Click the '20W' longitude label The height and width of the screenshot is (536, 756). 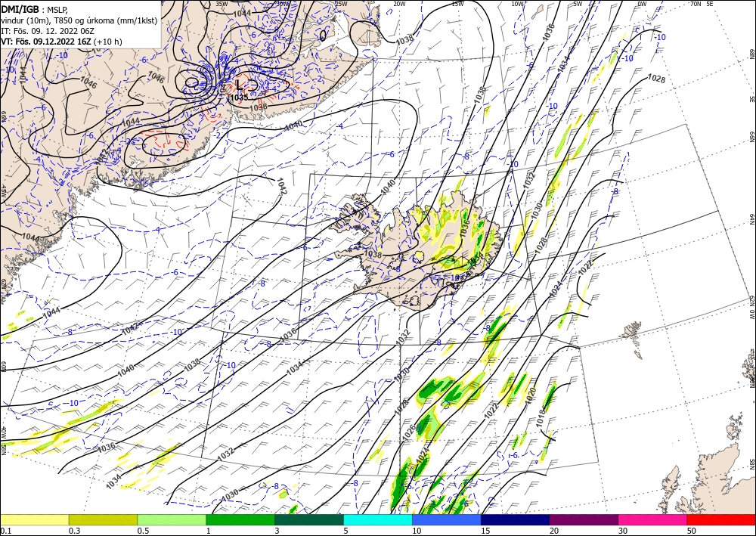[x=399, y=4]
